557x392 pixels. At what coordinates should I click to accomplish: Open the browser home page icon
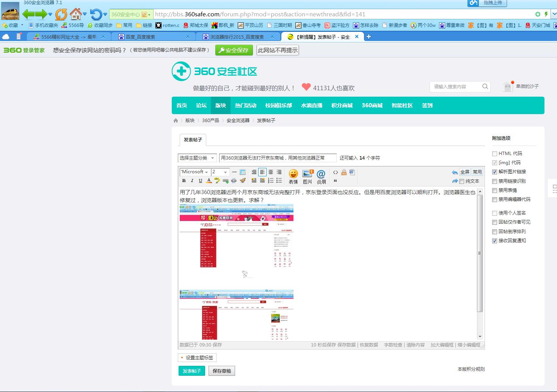pos(76,14)
